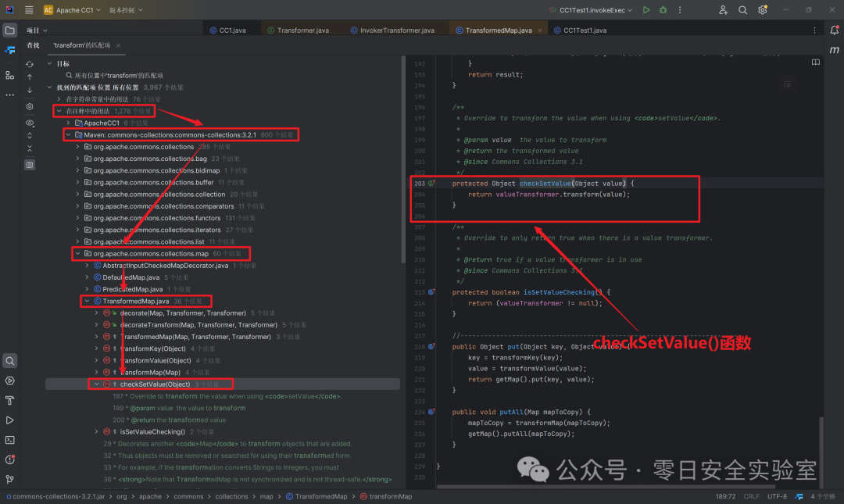
Task: Open the project view dropdown
Action: pos(37,30)
